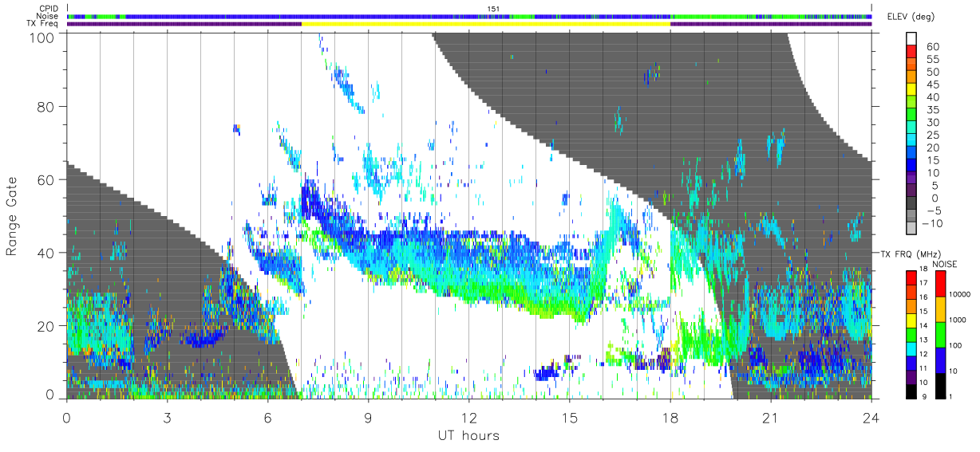This screenshot has height=452, width=980.
Task: Click the deep blue 10–15 degree elevation swatch
Action: click(x=911, y=167)
